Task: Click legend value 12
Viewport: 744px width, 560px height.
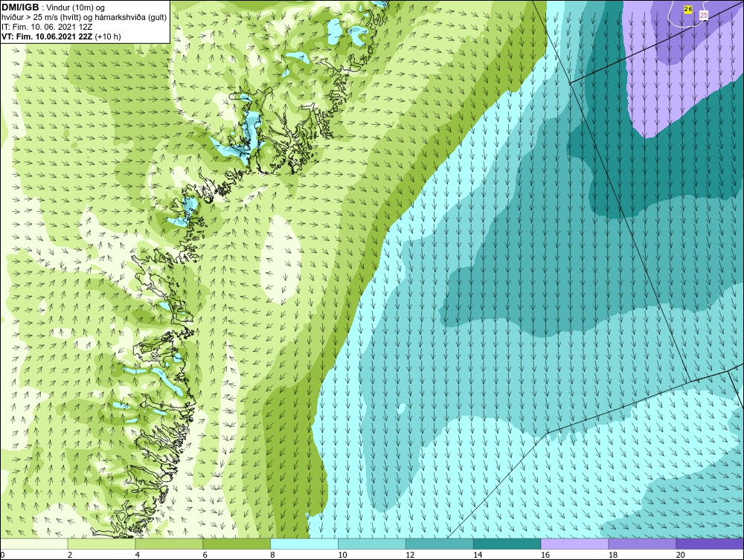Action: (410, 555)
